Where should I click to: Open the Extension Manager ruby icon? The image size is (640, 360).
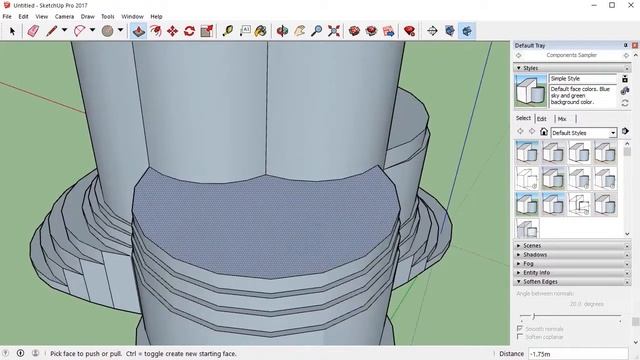(409, 31)
